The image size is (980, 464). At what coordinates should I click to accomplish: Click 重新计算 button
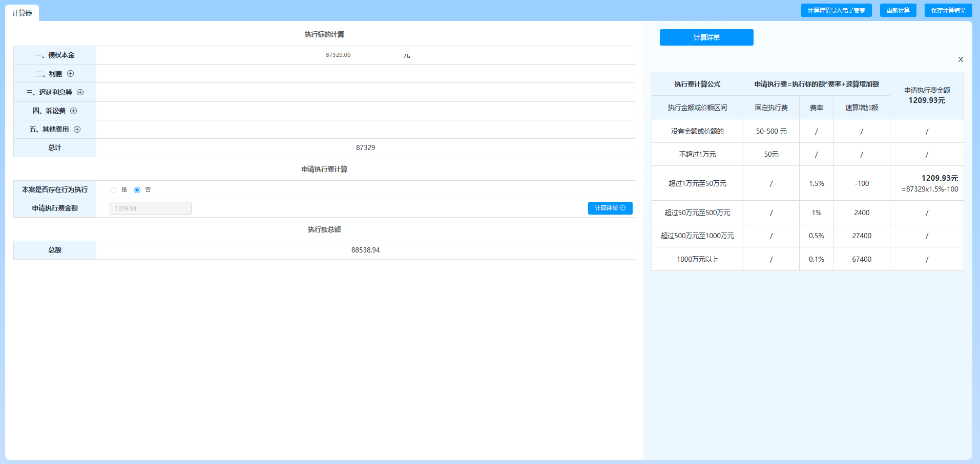pyautogui.click(x=898, y=10)
